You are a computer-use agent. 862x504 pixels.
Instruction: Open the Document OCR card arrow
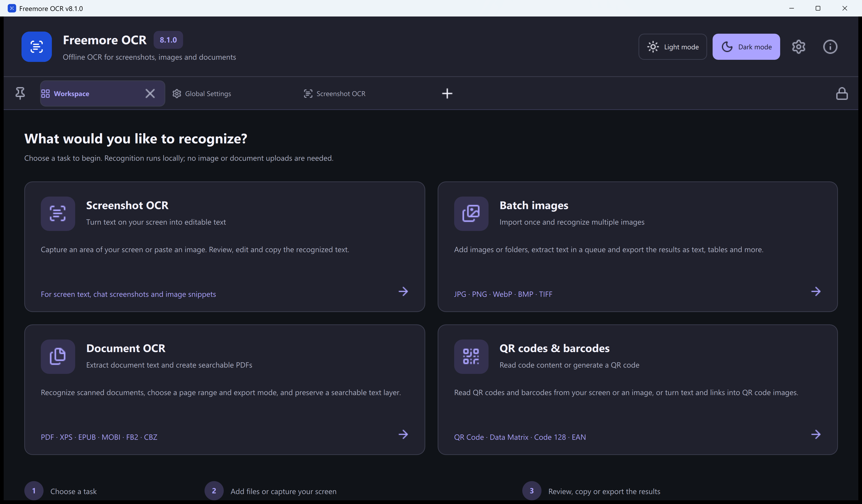[403, 434]
